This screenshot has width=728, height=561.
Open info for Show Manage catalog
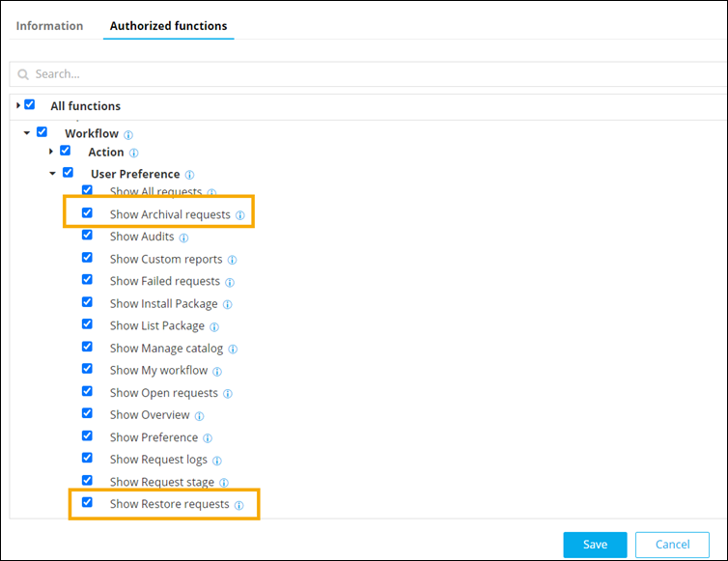pyautogui.click(x=233, y=349)
